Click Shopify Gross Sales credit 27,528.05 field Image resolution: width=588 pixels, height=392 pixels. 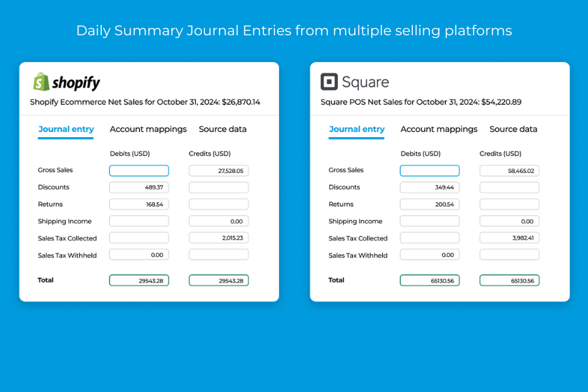(x=219, y=171)
